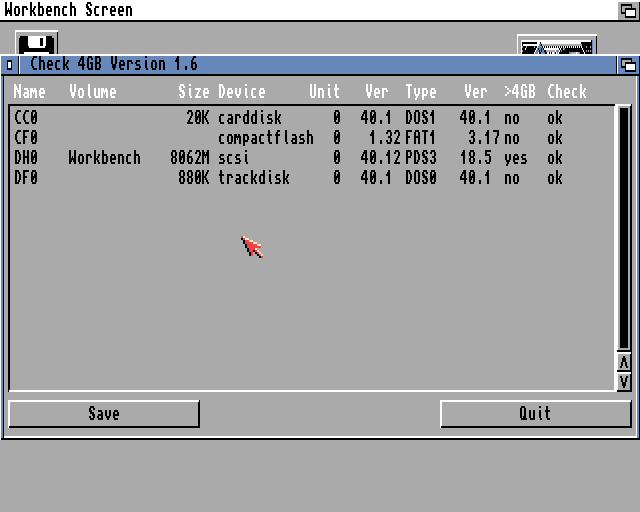Click the Quit button
The width and height of the screenshot is (640, 512).
pos(535,414)
